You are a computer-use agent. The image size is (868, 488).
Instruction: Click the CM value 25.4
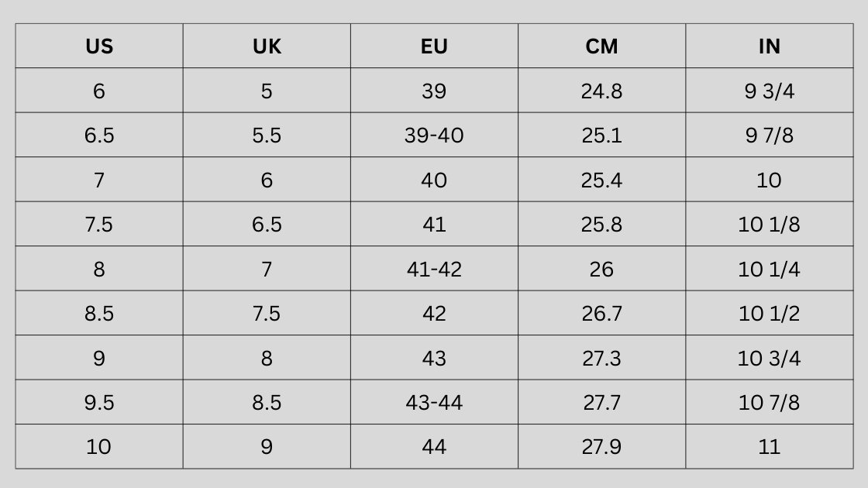pos(601,180)
